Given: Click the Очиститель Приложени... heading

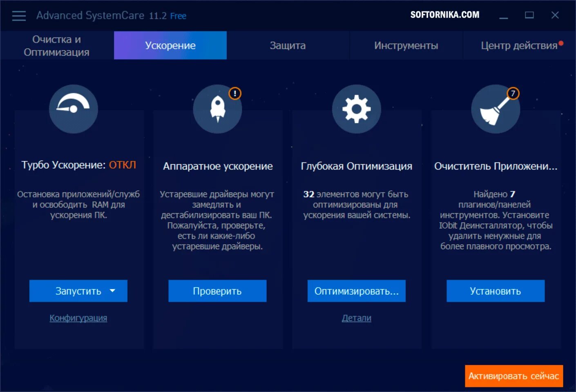Looking at the screenshot, I should point(496,166).
